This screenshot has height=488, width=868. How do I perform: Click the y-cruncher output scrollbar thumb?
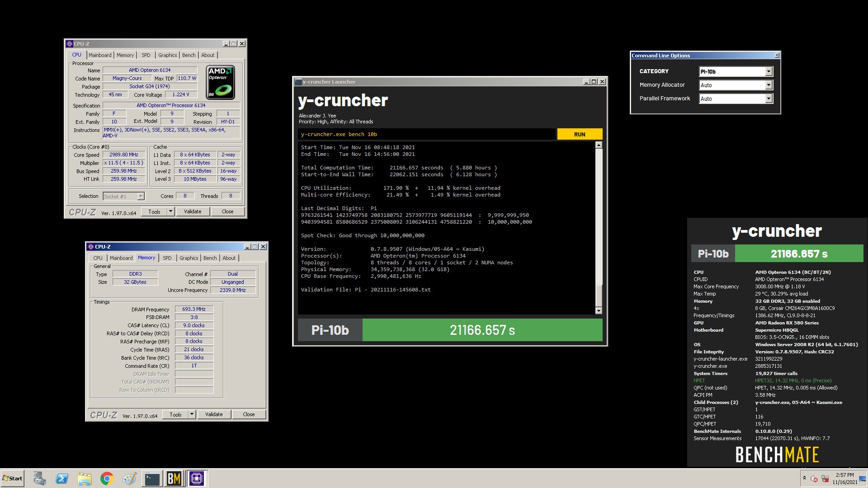(x=599, y=296)
